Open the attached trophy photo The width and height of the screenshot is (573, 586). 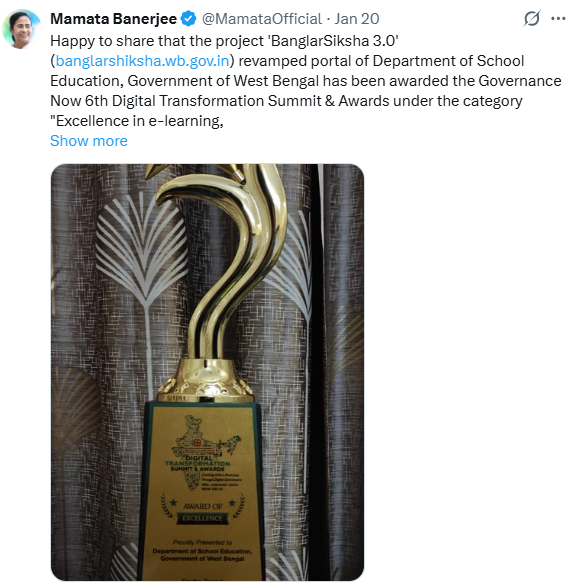pyautogui.click(x=207, y=372)
